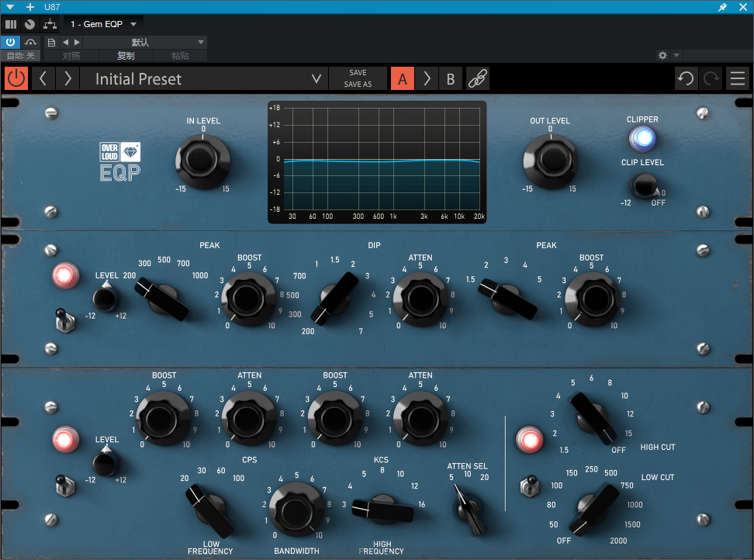Viewport: 754px width, 560px height.
Task: Open the 1 - Gem EQP plugin dropdown
Action: 103,24
